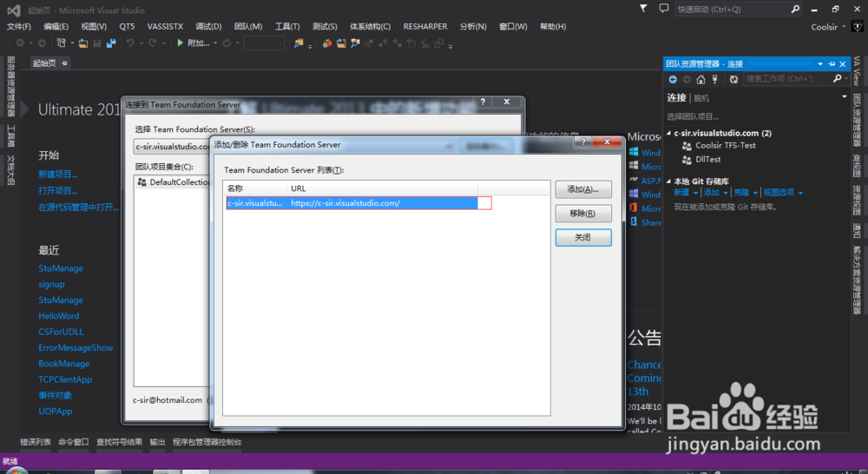Open the 调试(D) menu
Screen dimensions: 868x474
pyautogui.click(x=208, y=27)
